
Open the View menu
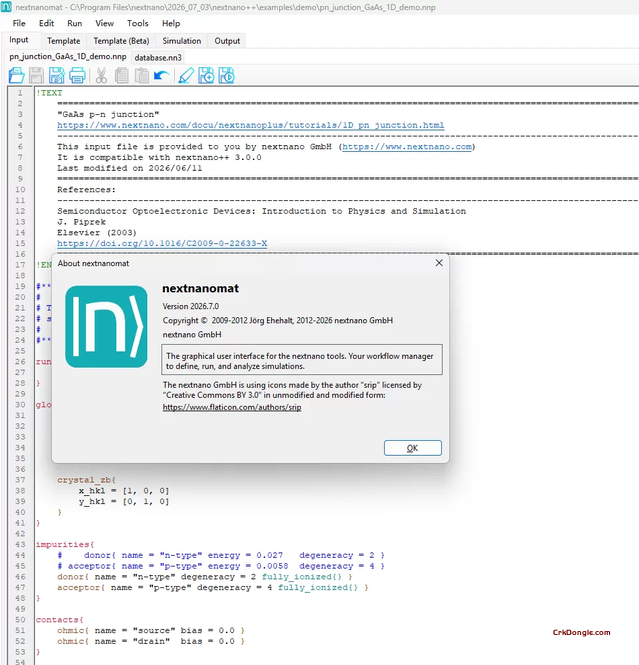[x=104, y=23]
